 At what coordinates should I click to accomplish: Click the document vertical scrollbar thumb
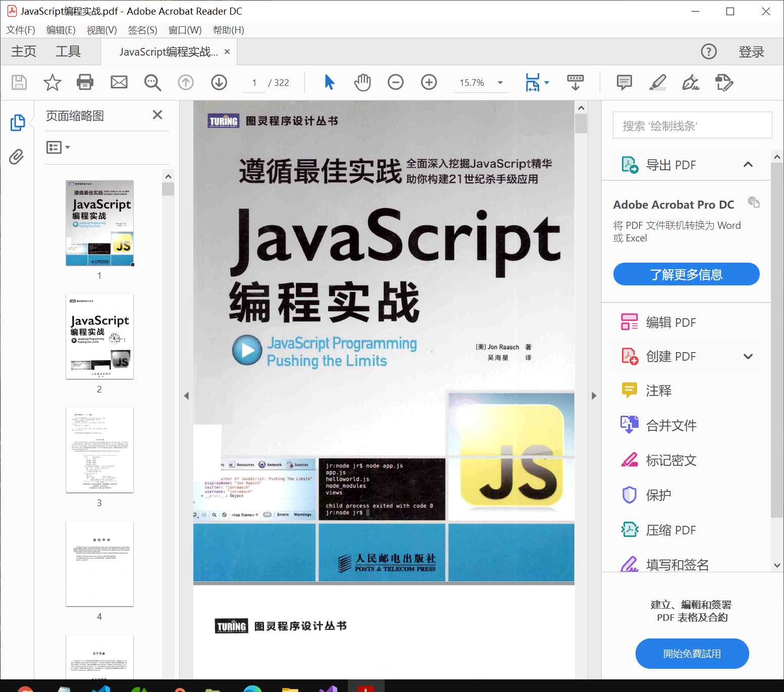[581, 124]
